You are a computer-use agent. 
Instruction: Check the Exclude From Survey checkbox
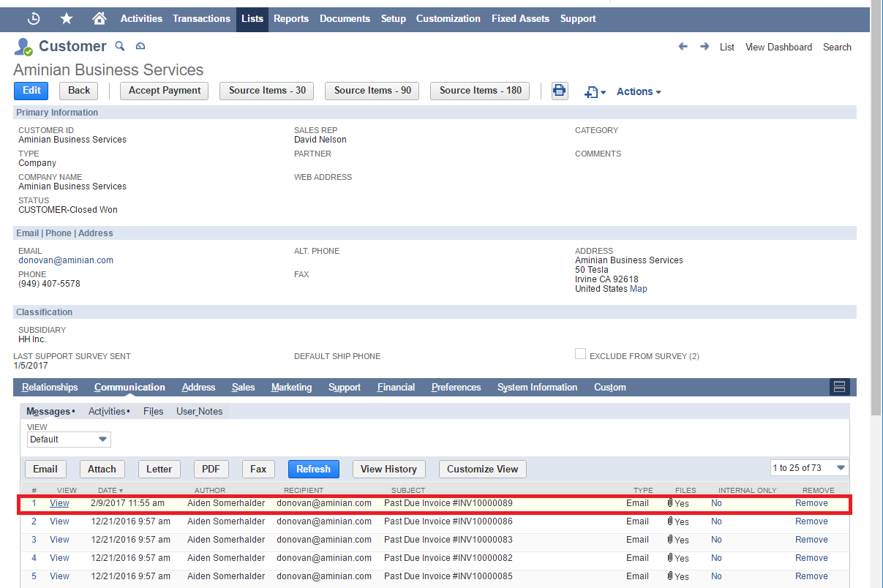click(580, 354)
